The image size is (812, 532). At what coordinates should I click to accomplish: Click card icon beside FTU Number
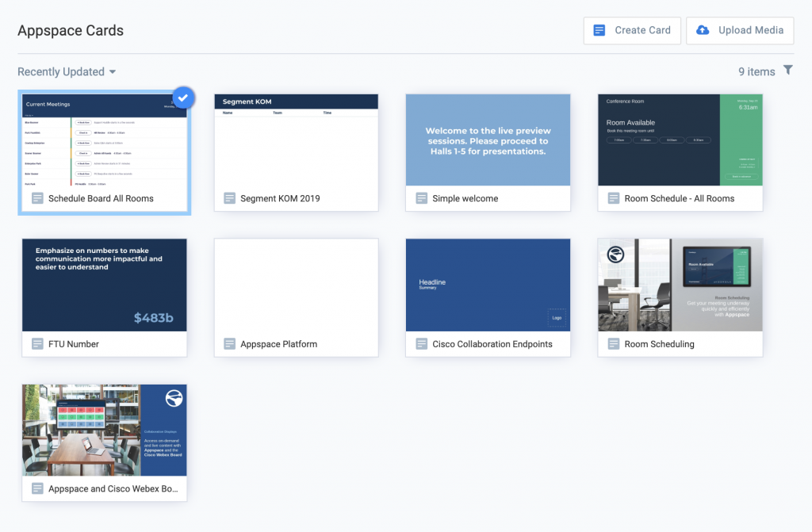tap(37, 344)
